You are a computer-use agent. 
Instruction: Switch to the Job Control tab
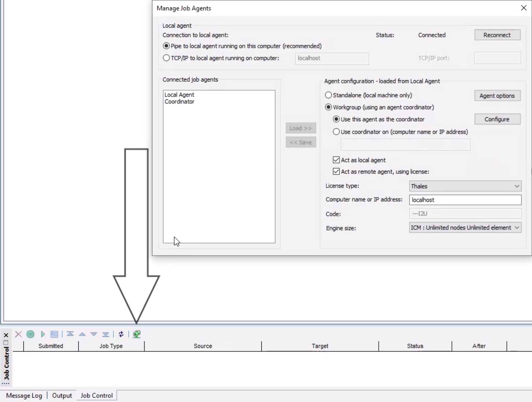point(97,395)
